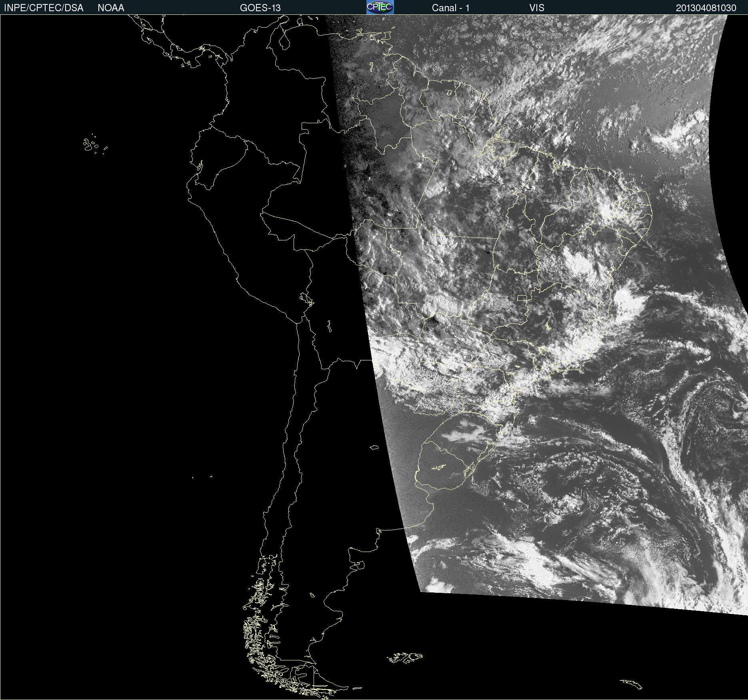Click the 201304081030 timestamp
Image resolution: width=748 pixels, height=700 pixels.
706,8
